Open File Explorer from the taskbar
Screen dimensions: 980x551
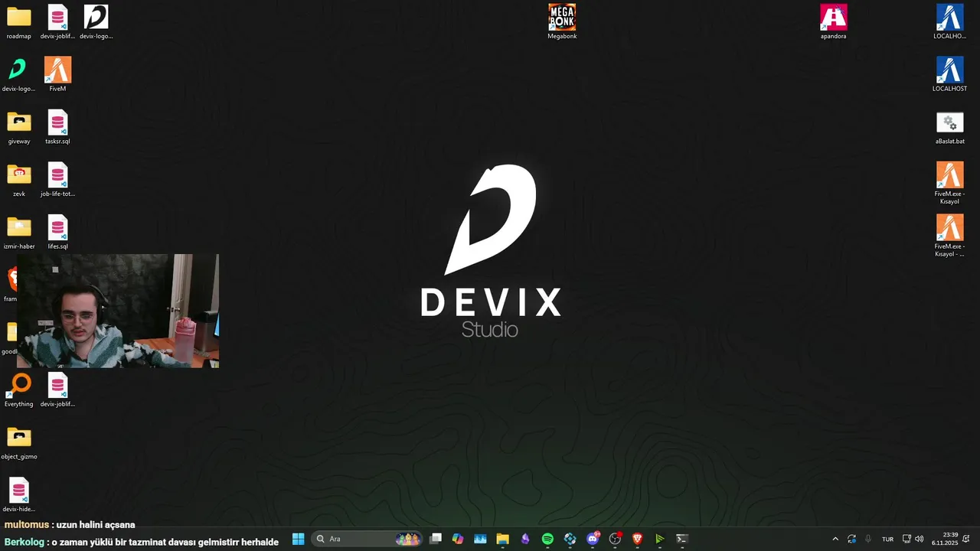tap(502, 539)
